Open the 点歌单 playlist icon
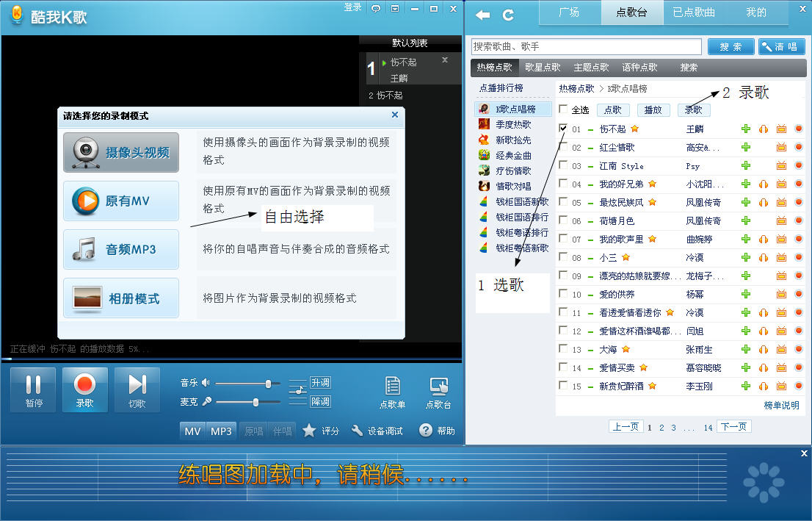812x521 pixels. [x=392, y=392]
